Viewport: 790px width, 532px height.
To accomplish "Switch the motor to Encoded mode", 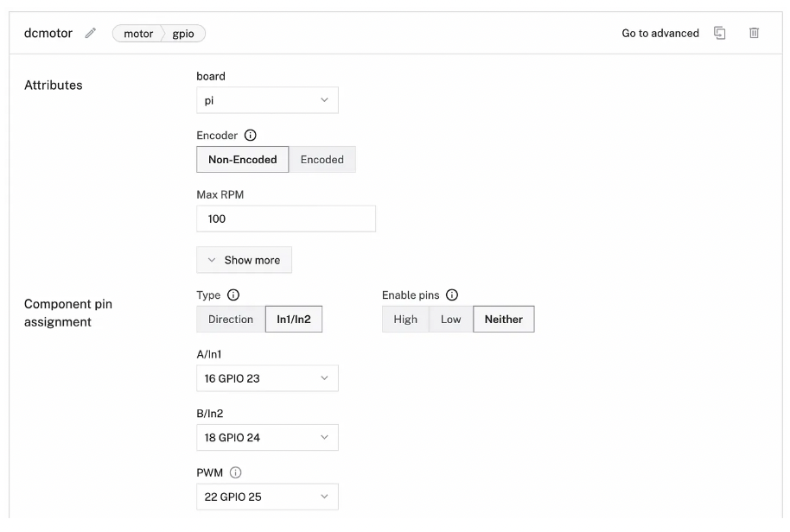I will click(x=322, y=159).
